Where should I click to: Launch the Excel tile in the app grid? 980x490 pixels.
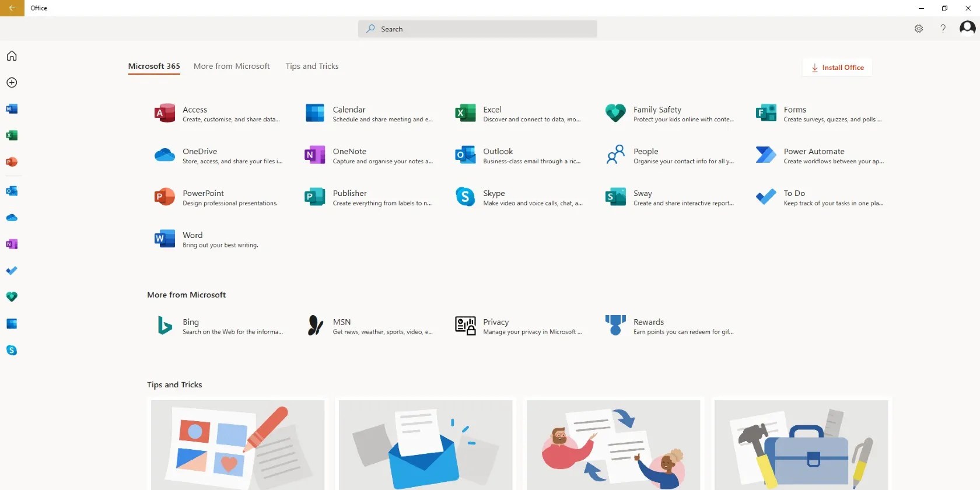(519, 113)
